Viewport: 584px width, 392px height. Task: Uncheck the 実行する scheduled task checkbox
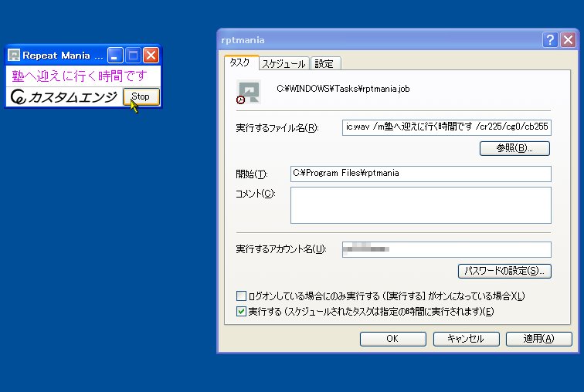(x=241, y=311)
